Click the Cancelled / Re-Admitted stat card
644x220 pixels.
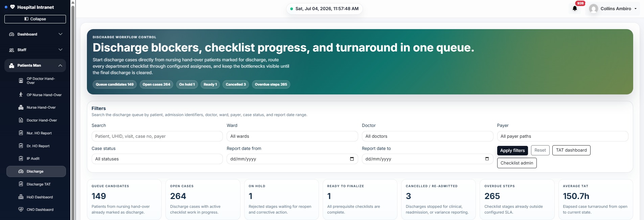(439, 200)
